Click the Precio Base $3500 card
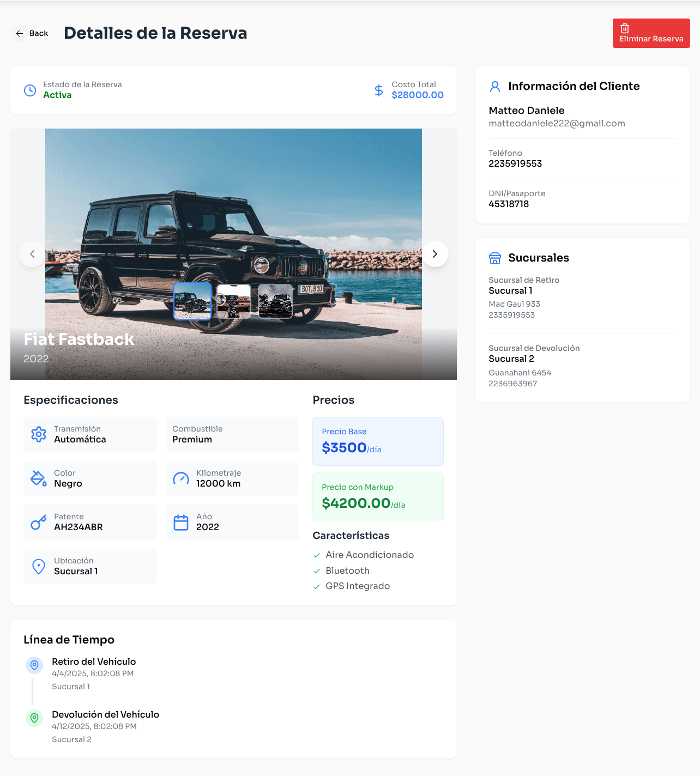This screenshot has width=700, height=777. (x=378, y=441)
